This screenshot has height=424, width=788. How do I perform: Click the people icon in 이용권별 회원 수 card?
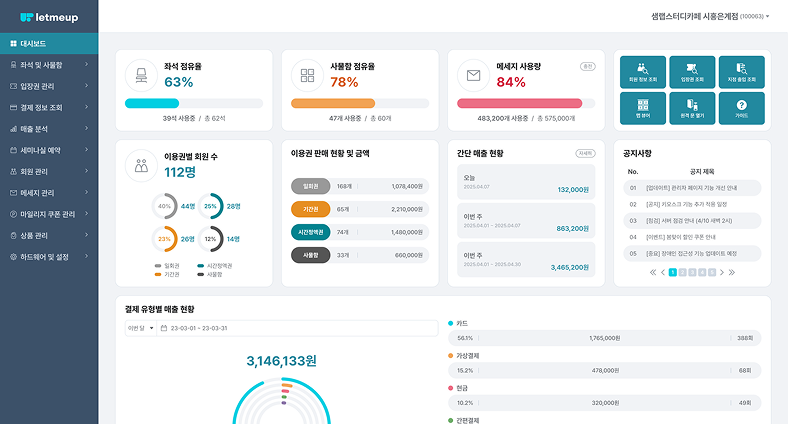click(141, 165)
